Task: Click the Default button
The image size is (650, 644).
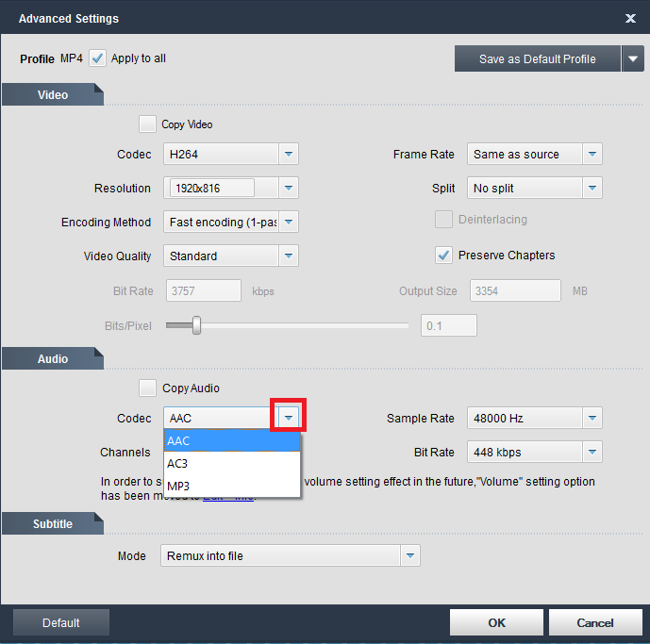Action: tap(61, 622)
